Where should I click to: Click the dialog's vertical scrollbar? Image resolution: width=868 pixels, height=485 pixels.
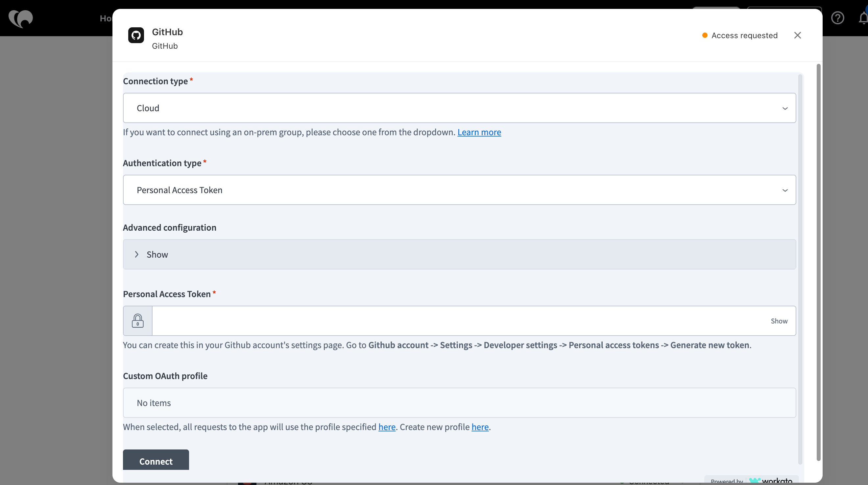818,262
